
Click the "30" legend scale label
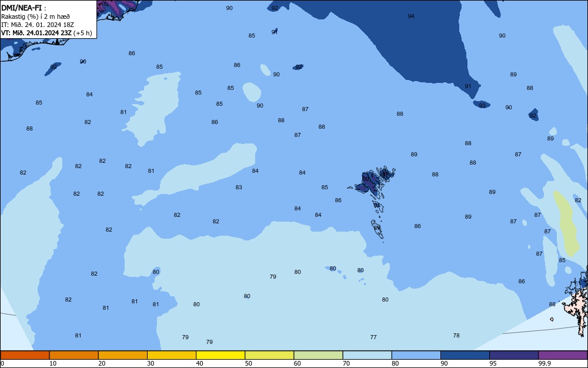[x=151, y=363]
